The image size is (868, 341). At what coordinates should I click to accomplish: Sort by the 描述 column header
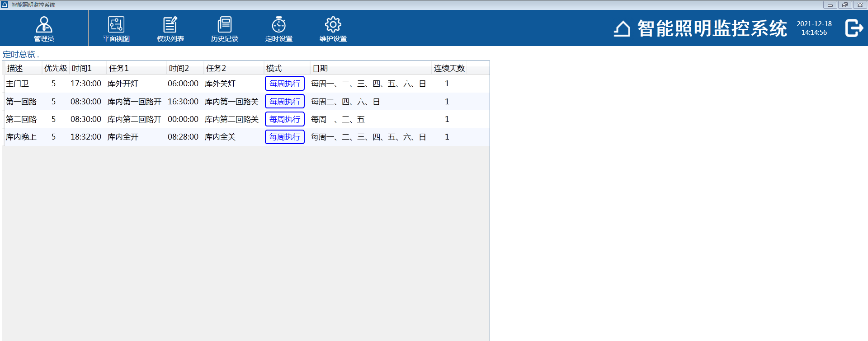[23, 68]
